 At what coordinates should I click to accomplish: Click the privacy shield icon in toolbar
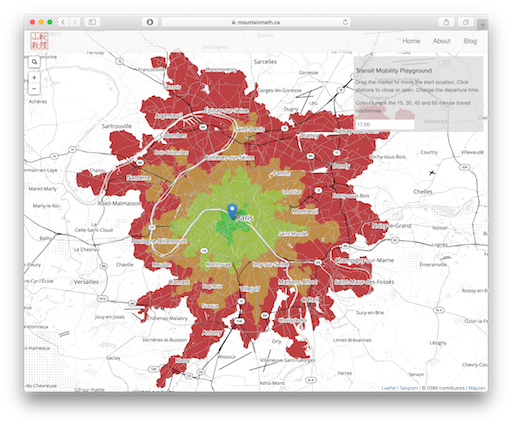click(150, 22)
